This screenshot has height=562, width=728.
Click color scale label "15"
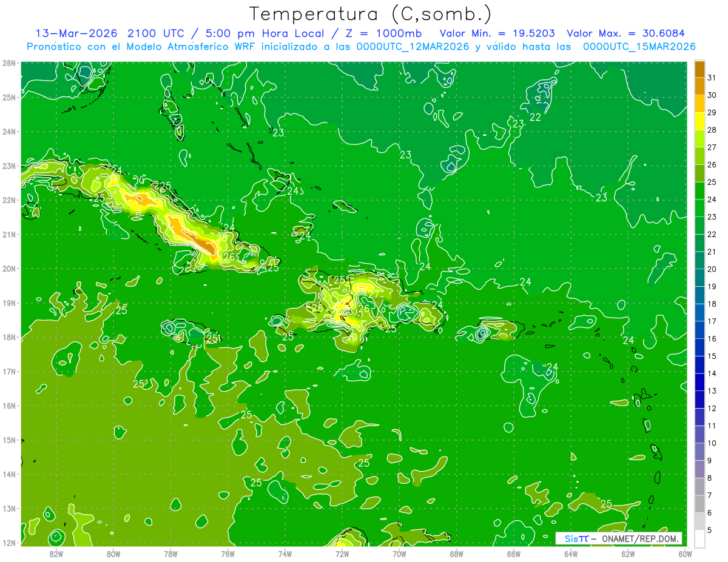(712, 356)
